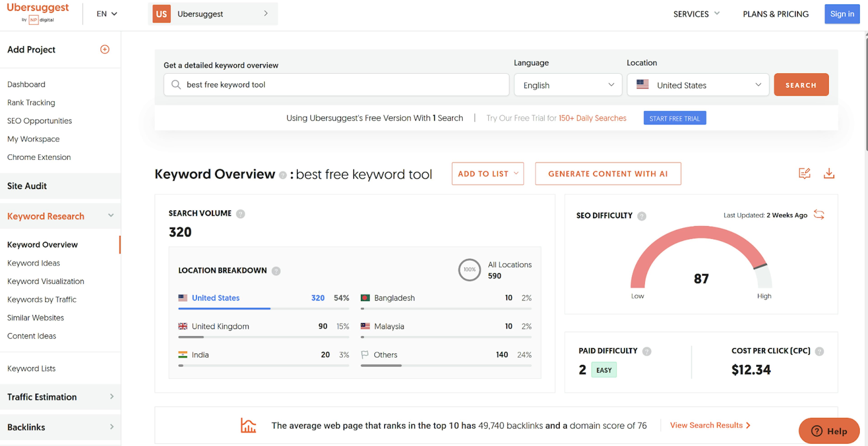Open My Workspace in the sidebar

33,139
